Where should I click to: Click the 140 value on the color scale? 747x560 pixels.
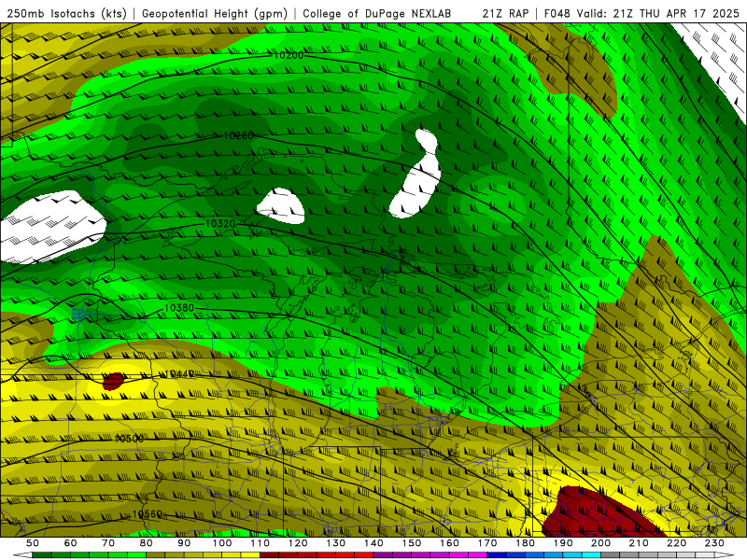(374, 543)
